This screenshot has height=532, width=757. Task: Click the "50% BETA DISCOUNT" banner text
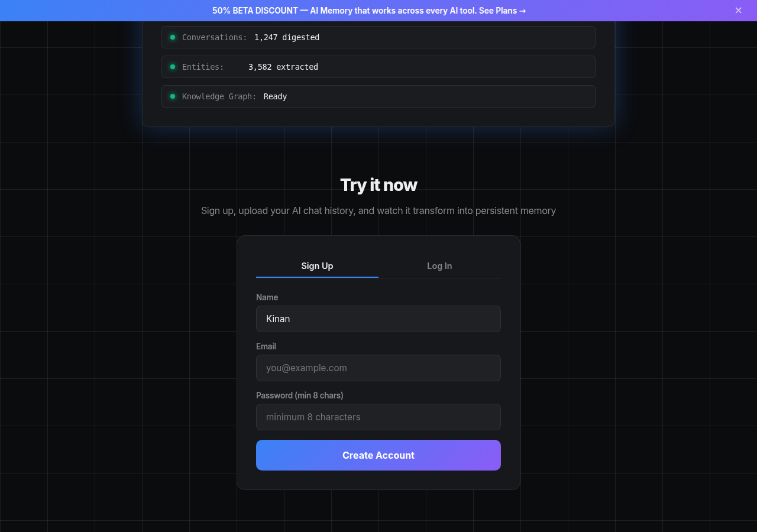tap(255, 11)
